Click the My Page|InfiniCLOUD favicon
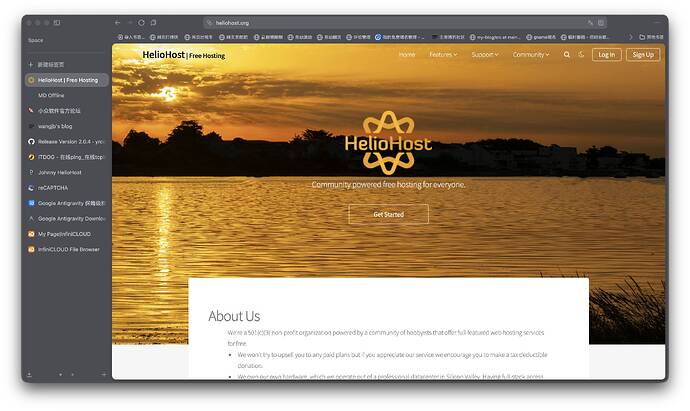 coord(31,234)
